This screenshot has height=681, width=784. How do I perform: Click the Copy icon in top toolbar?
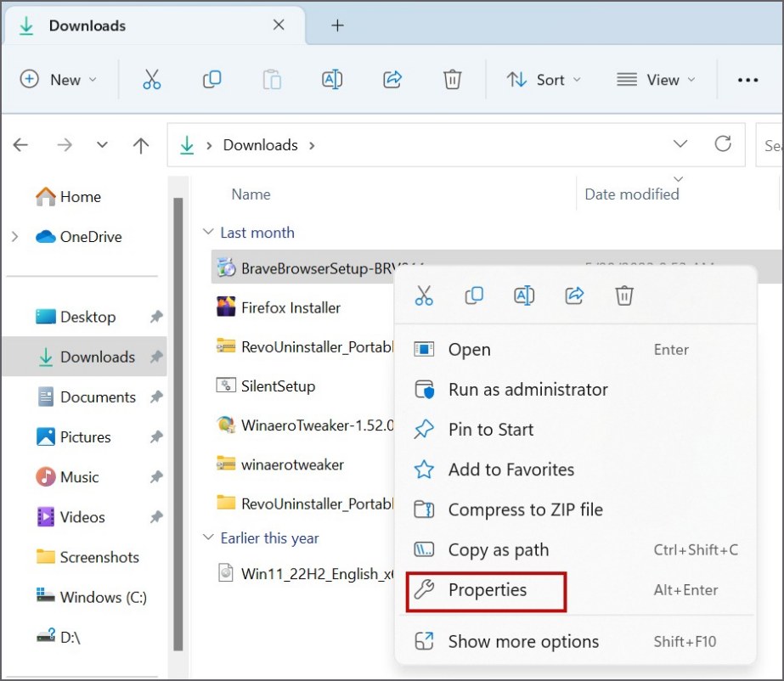click(x=212, y=80)
